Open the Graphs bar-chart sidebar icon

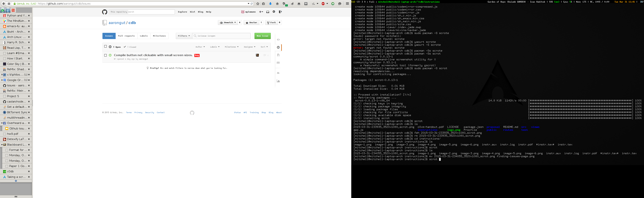(278, 81)
